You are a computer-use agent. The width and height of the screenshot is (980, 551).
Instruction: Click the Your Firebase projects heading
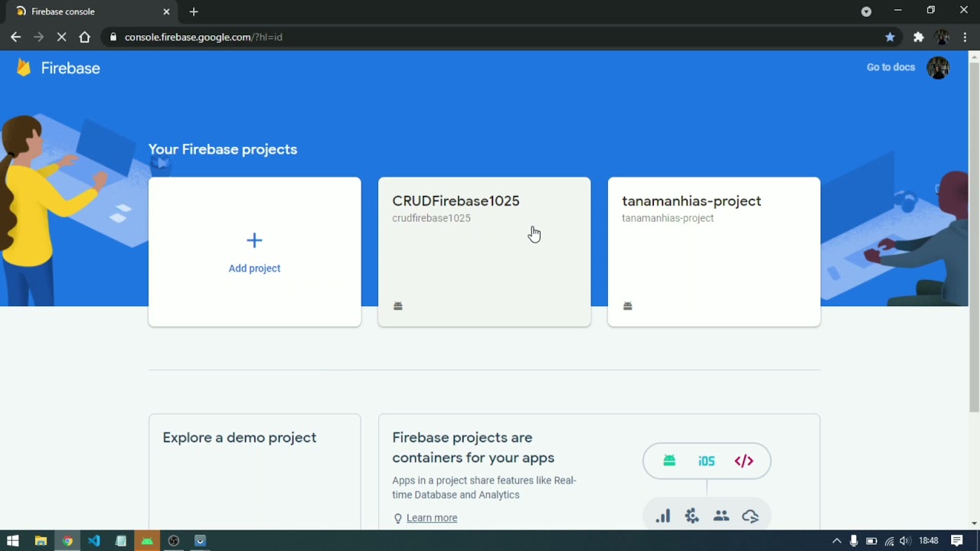pyautogui.click(x=223, y=149)
